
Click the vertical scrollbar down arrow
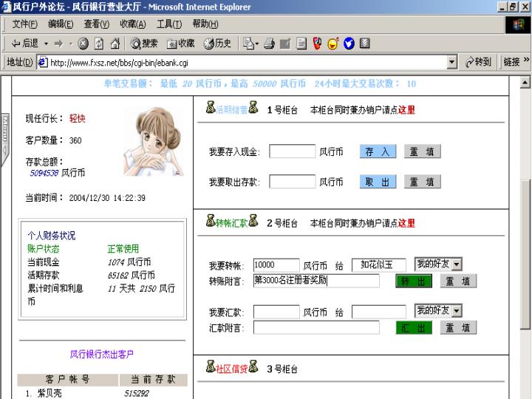pyautogui.click(x=525, y=392)
